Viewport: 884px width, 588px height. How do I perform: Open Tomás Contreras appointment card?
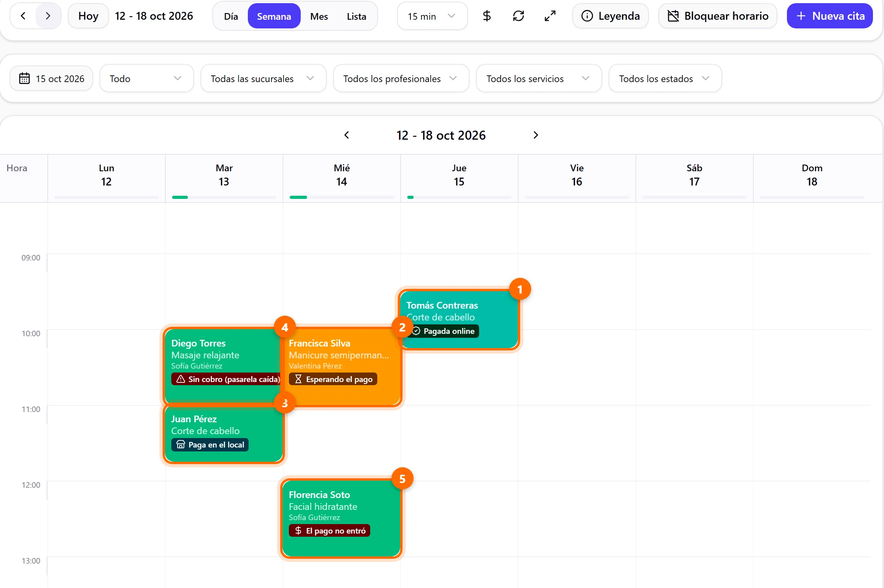tap(459, 319)
